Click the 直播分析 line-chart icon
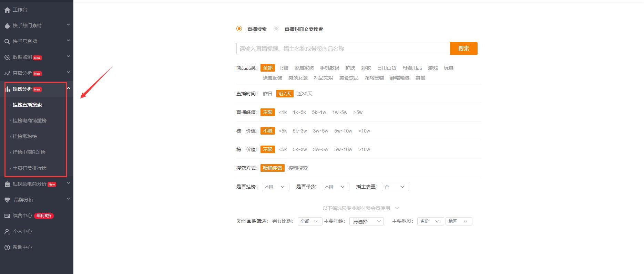The height and width of the screenshot is (274, 644). point(7,73)
